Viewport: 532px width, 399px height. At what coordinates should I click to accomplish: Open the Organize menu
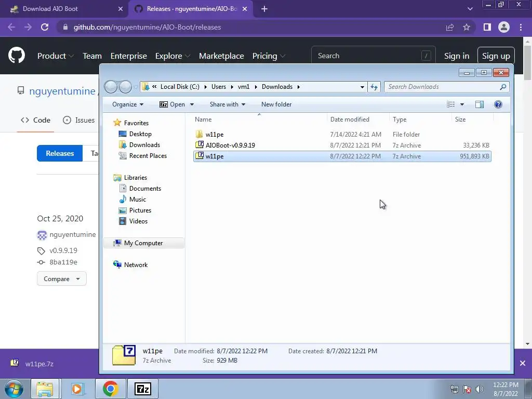tap(128, 104)
